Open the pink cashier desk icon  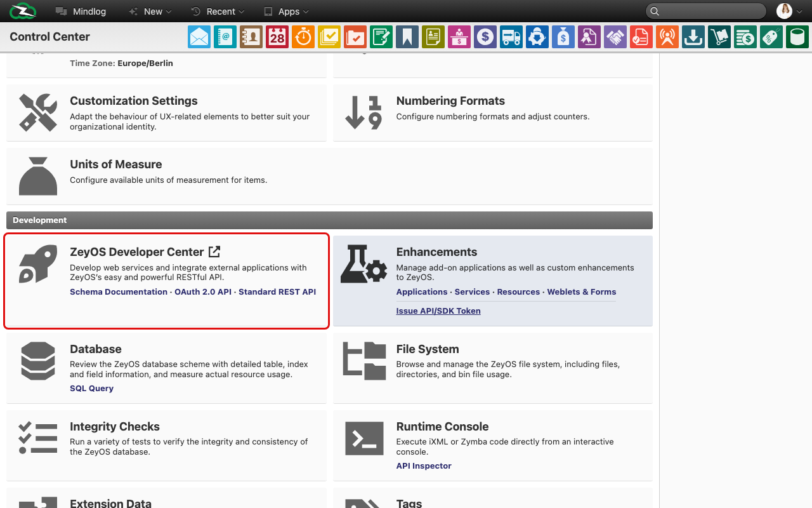point(459,37)
